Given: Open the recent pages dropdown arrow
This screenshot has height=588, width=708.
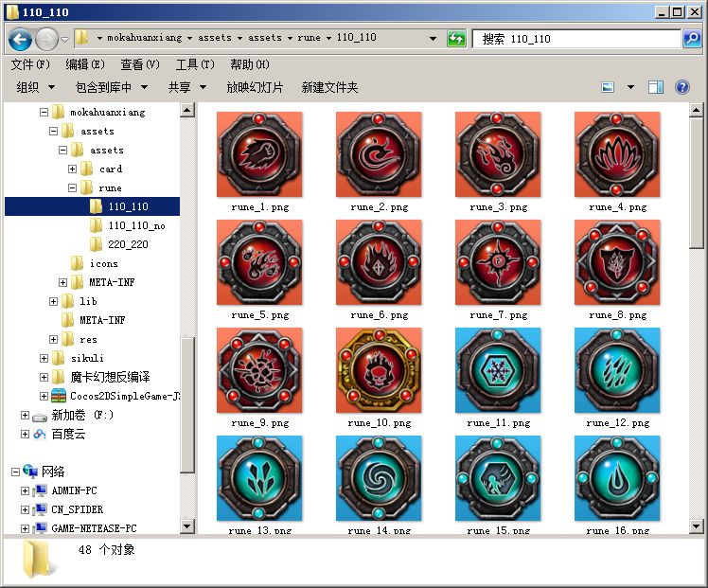Looking at the screenshot, I should [x=64, y=39].
